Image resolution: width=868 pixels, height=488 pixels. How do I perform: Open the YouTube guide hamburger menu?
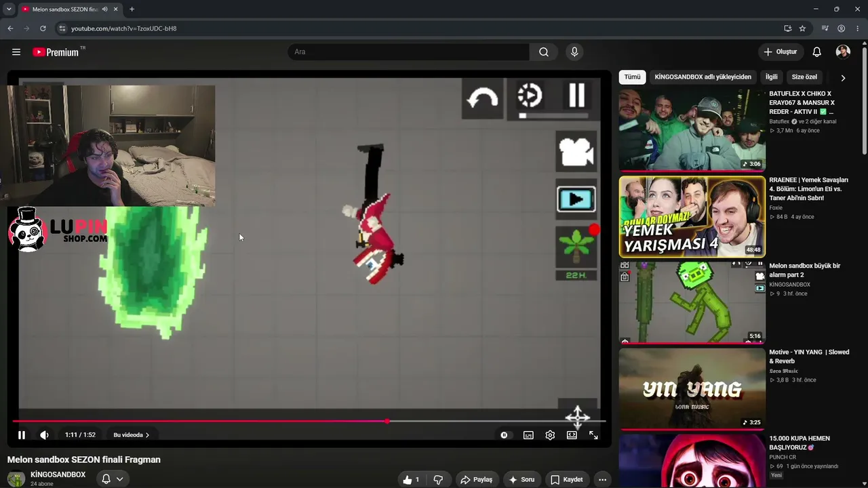click(16, 52)
